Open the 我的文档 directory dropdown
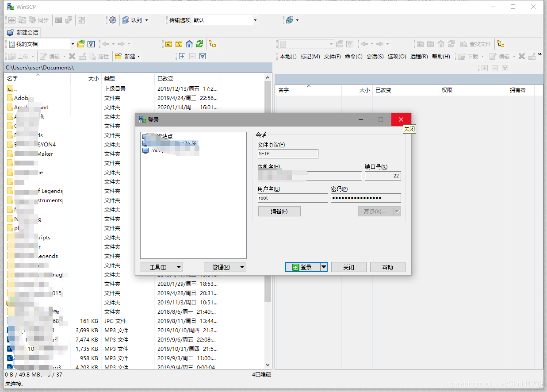The height and width of the screenshot is (392, 547). click(73, 44)
